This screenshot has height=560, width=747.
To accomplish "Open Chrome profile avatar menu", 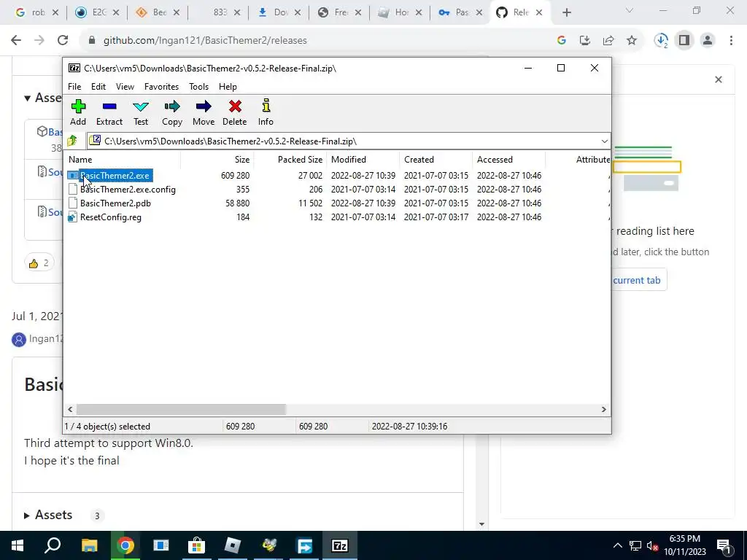I will click(x=708, y=41).
